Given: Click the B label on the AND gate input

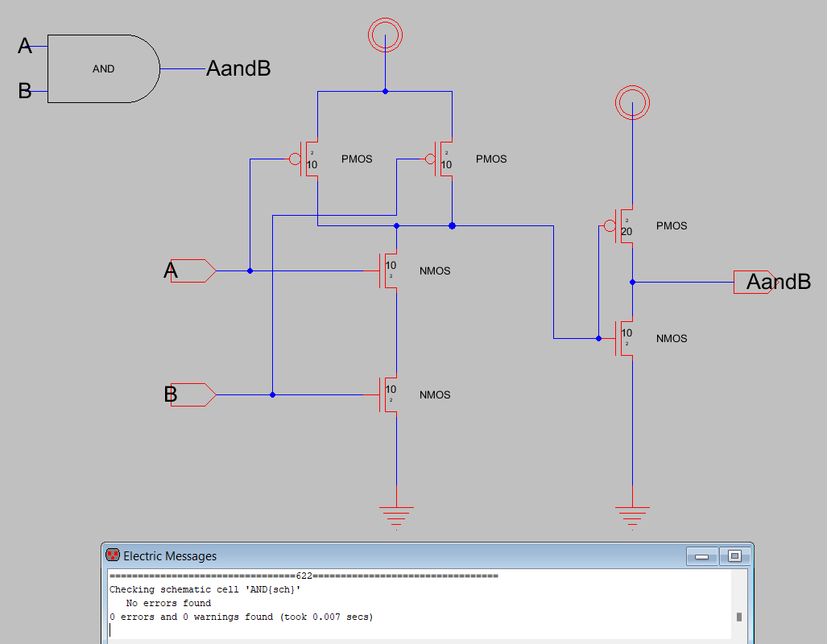Looking at the screenshot, I should coord(25,91).
